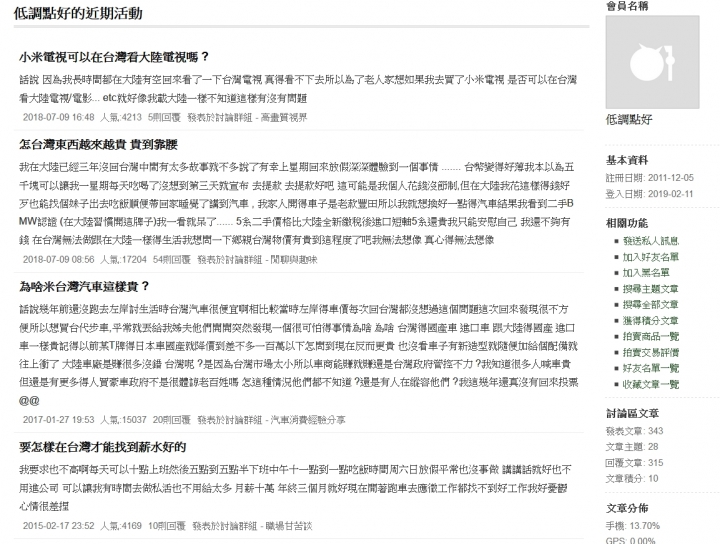The image size is (720, 544).
Task: Click the 10則回覆 reply count
Action: tap(167, 526)
